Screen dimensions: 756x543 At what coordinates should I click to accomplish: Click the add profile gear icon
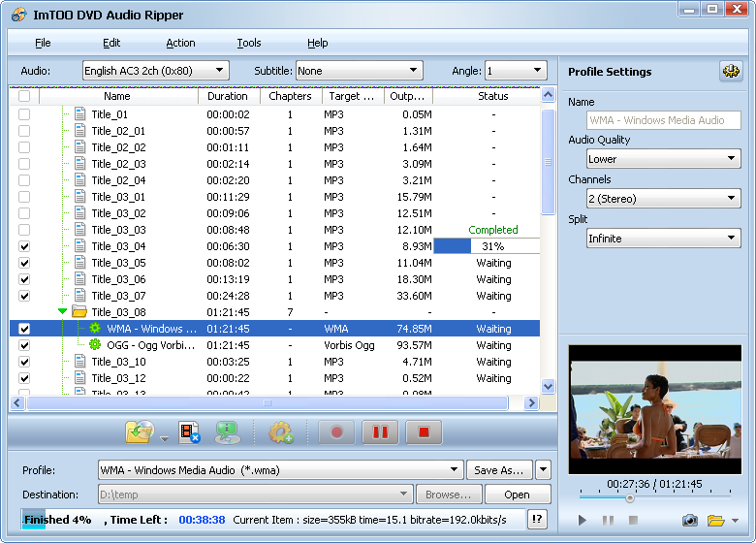click(281, 432)
